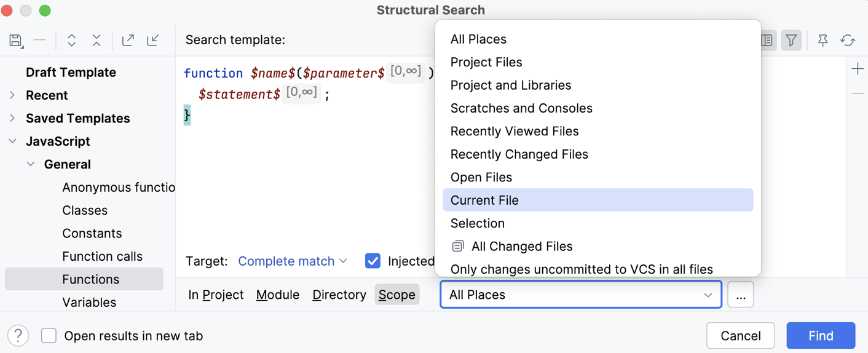Click the save template icon

(16, 41)
